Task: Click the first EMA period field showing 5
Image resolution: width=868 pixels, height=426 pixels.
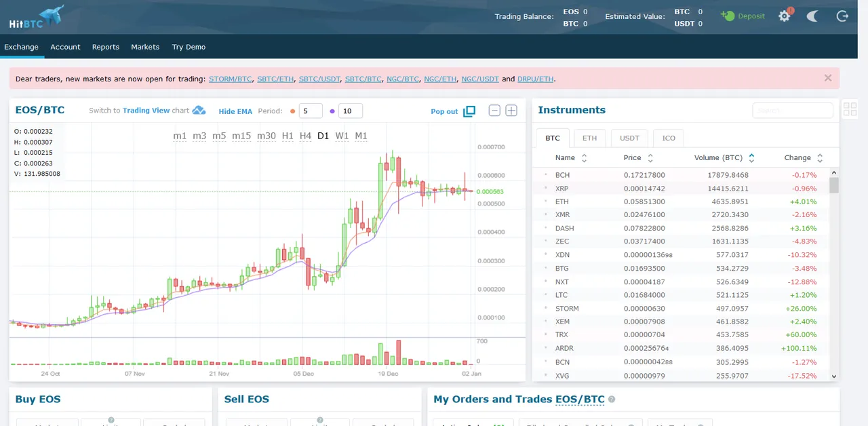Action: coord(311,111)
